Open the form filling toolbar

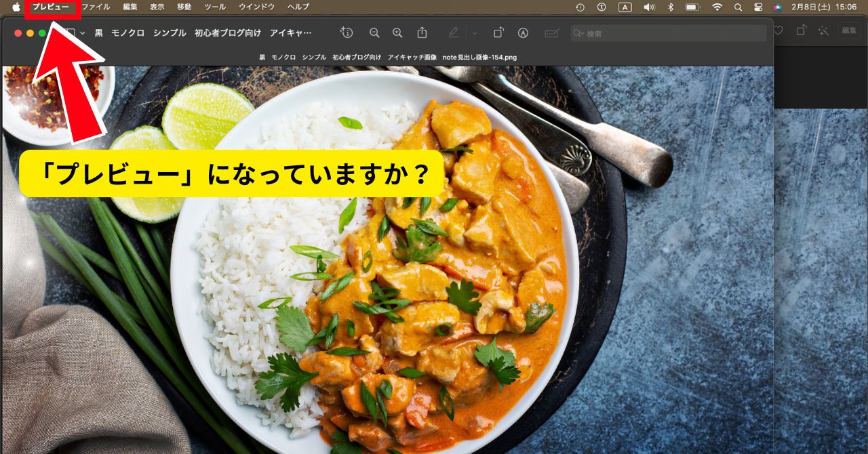[x=552, y=33]
